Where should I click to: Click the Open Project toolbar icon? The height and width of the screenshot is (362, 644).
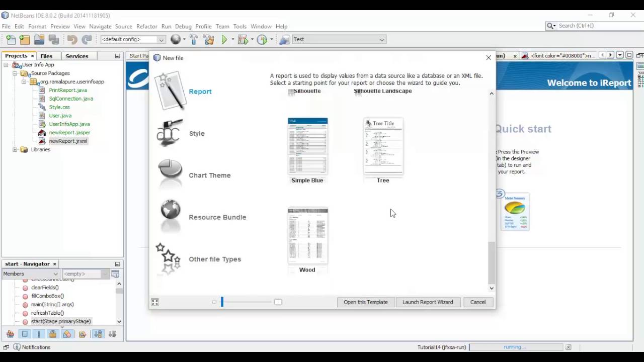(x=39, y=39)
